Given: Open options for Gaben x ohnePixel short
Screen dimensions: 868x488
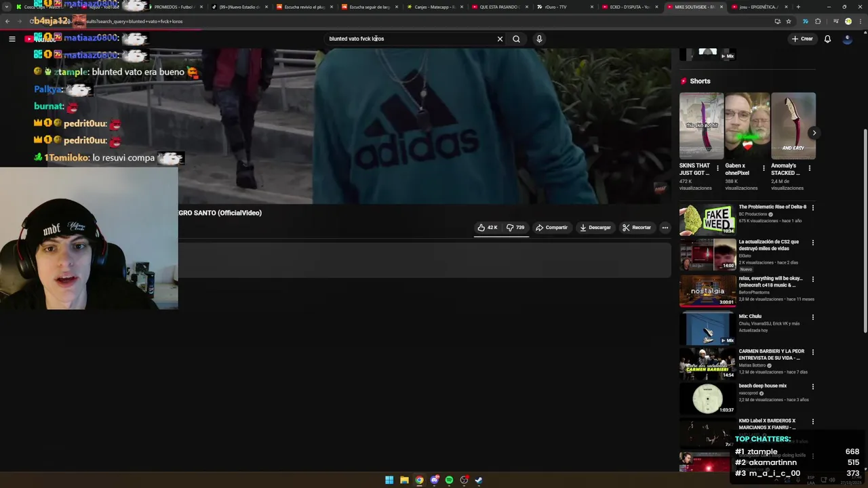Looking at the screenshot, I should (764, 168).
